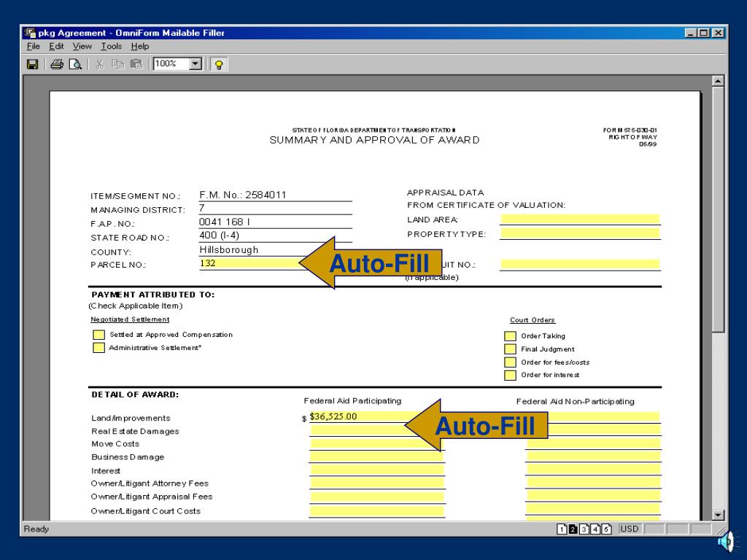The image size is (747, 560).
Task: Check Settled at Approved Compensation box
Action: tap(98, 335)
